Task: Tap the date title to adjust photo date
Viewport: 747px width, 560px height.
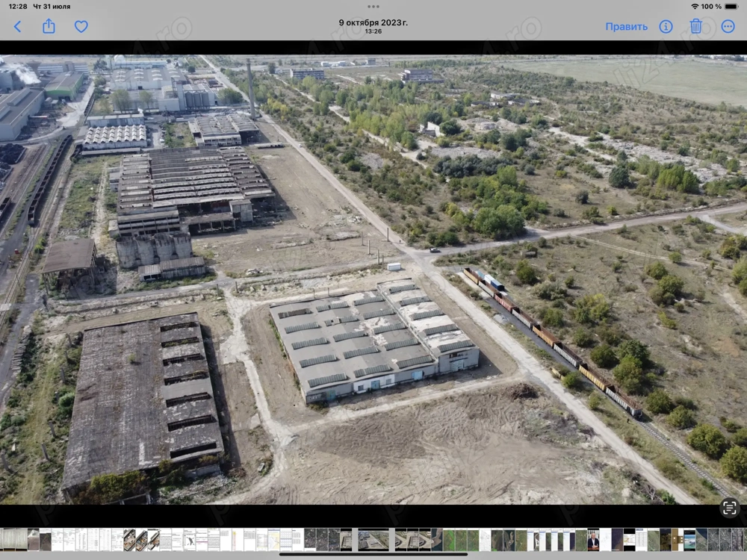Action: tap(373, 23)
